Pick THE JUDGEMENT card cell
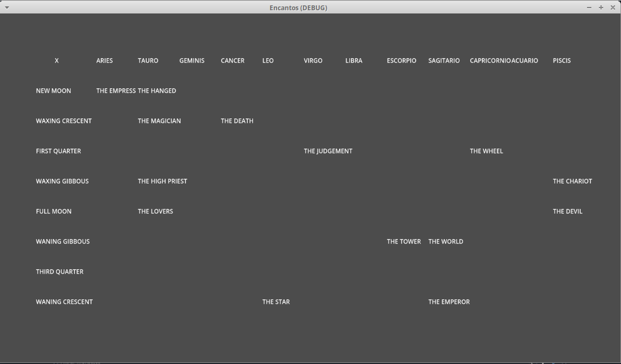The width and height of the screenshot is (621, 364). 328,151
